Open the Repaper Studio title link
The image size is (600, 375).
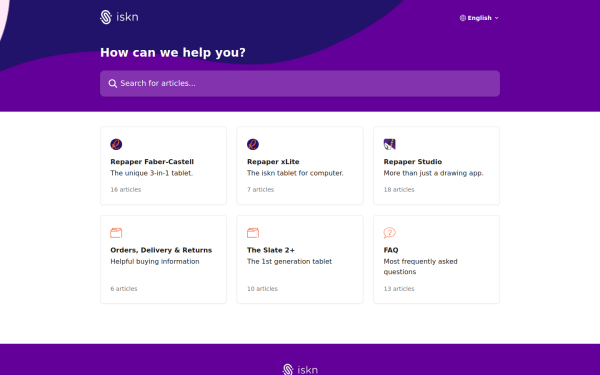tap(412, 162)
